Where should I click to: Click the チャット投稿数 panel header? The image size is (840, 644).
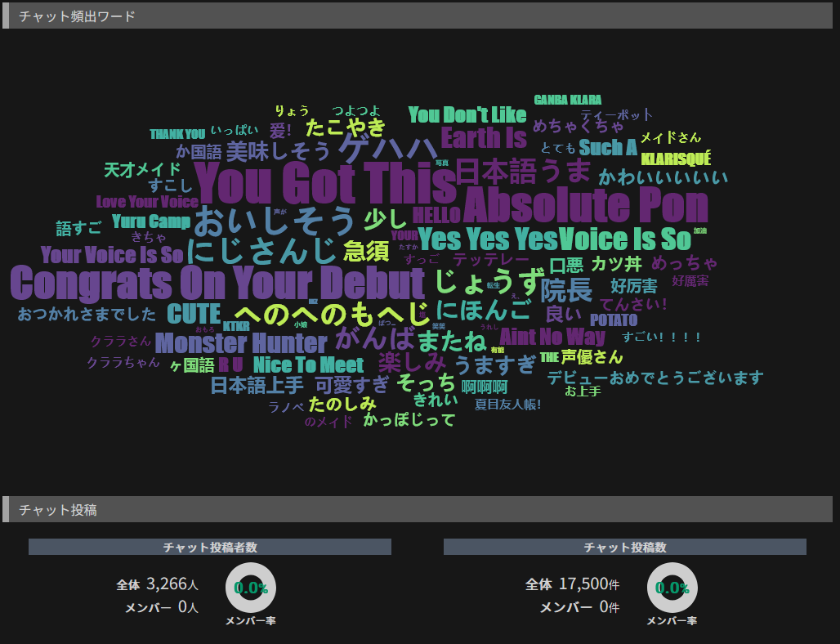624,547
